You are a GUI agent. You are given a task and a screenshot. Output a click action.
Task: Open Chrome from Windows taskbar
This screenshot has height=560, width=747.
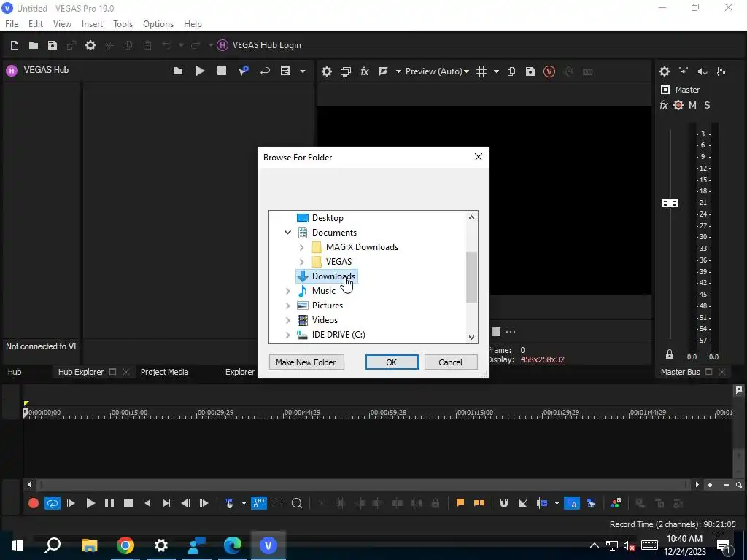[x=125, y=545]
